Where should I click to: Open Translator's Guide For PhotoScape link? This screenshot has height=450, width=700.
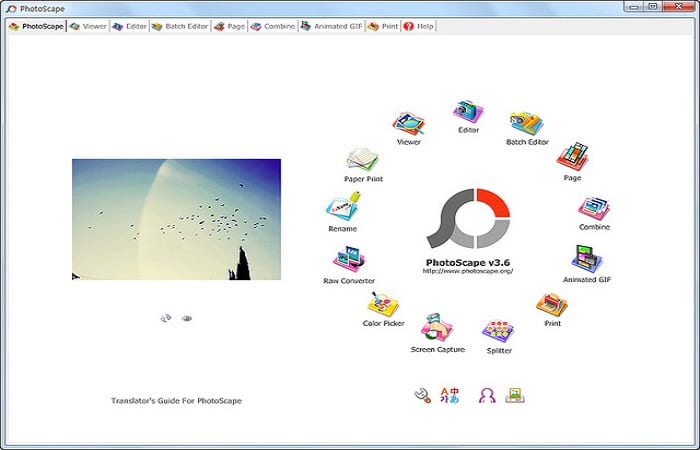pos(176,401)
